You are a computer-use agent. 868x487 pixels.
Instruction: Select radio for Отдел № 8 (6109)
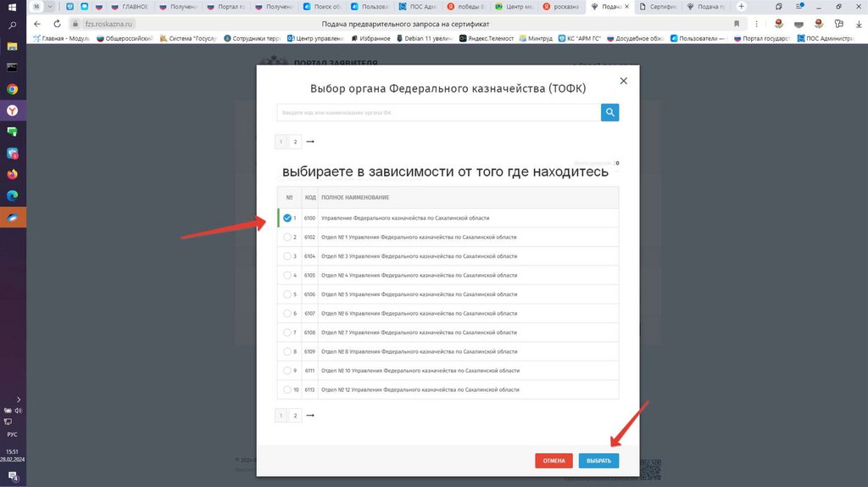click(287, 352)
